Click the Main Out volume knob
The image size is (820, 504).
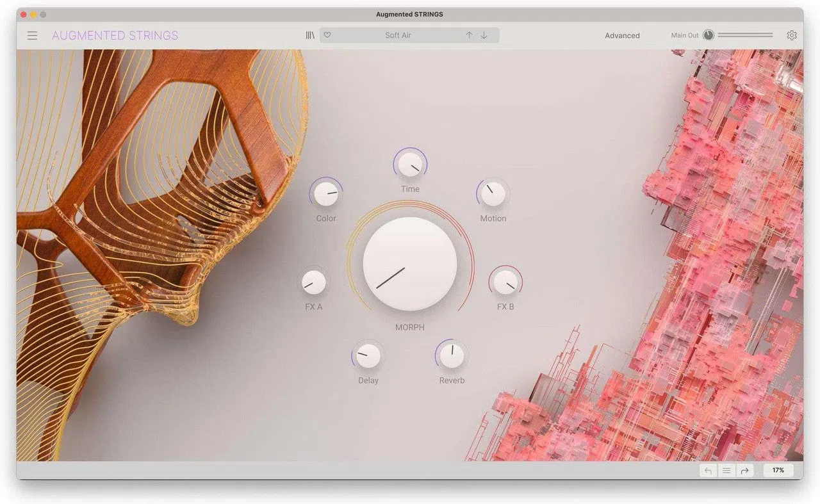coord(708,35)
